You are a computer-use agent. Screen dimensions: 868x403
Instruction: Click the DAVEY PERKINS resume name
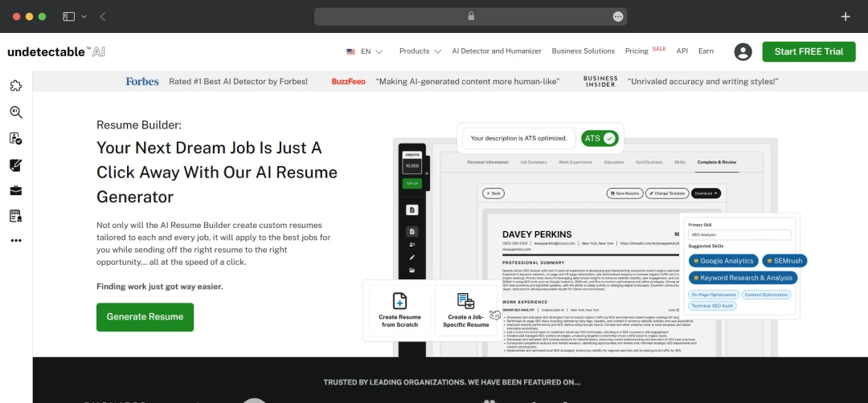(537, 234)
